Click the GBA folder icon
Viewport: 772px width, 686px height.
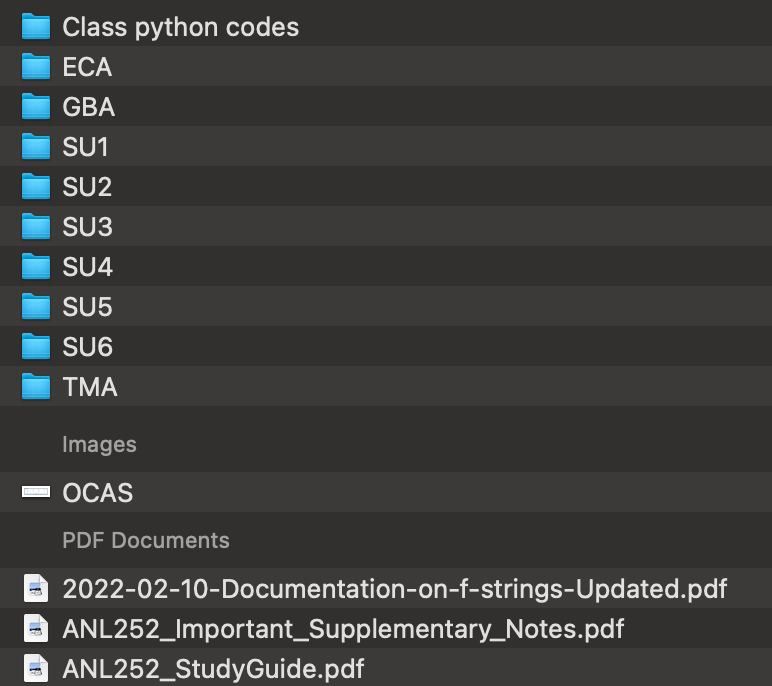[x=36, y=107]
